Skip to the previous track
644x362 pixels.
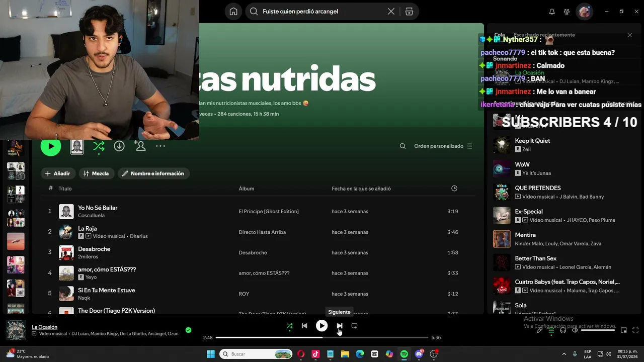pos(304,326)
